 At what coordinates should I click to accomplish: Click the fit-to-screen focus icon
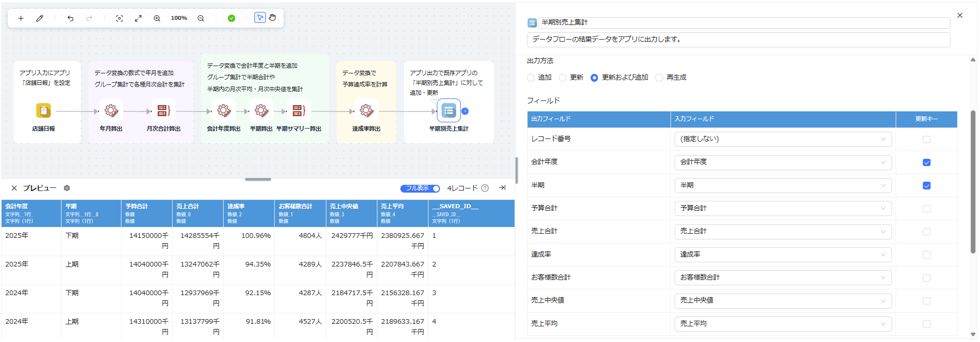click(x=119, y=18)
